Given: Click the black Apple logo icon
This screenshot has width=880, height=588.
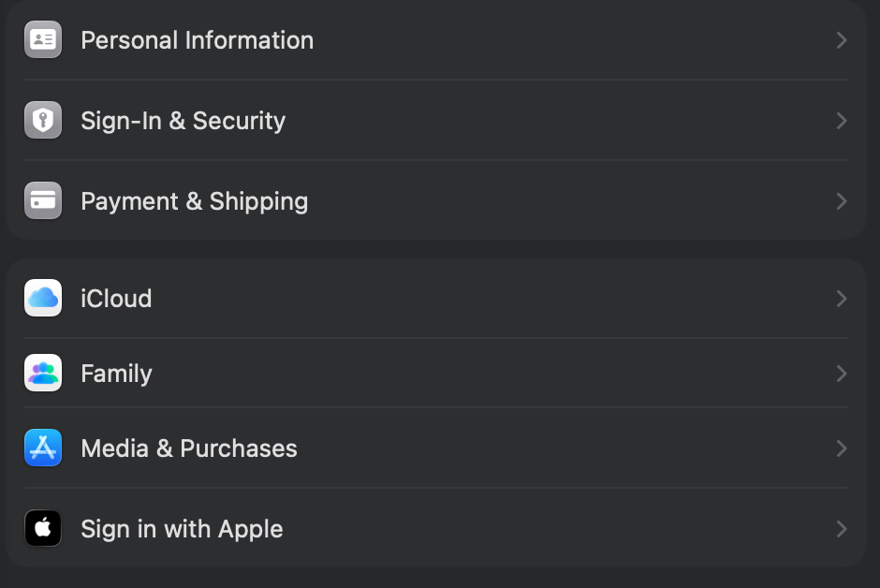Looking at the screenshot, I should tap(43, 529).
